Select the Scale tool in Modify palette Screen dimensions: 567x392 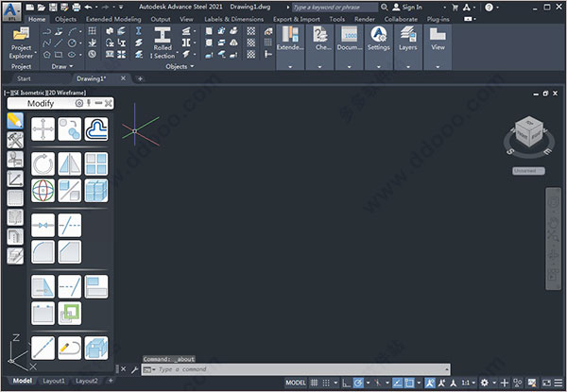click(69, 191)
